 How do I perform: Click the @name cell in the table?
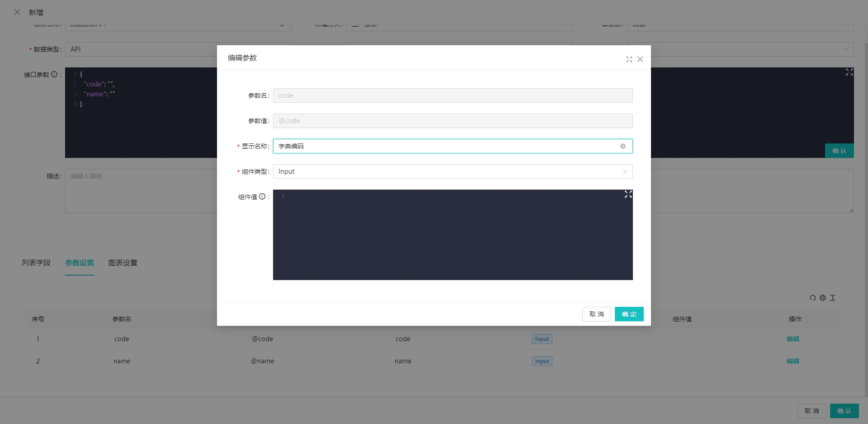[262, 361]
